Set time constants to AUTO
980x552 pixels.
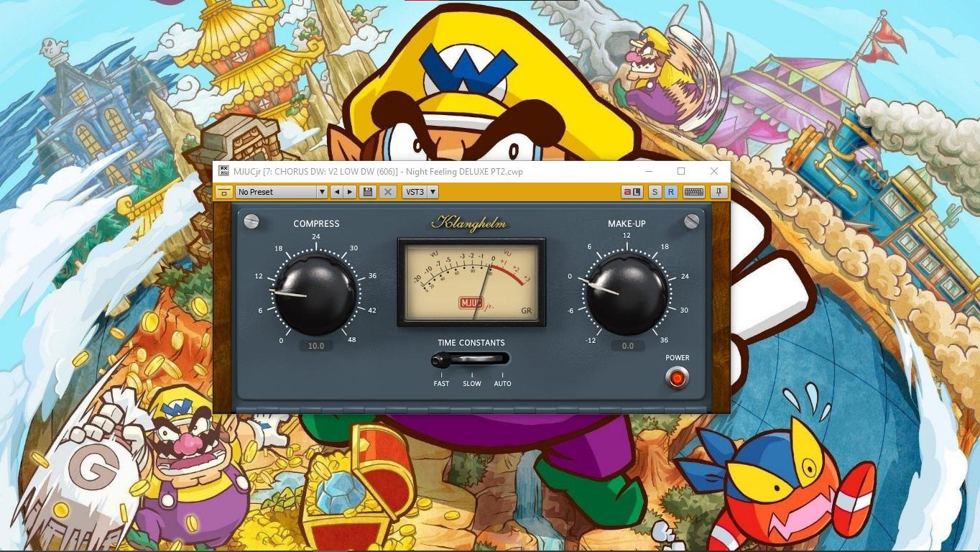502,383
